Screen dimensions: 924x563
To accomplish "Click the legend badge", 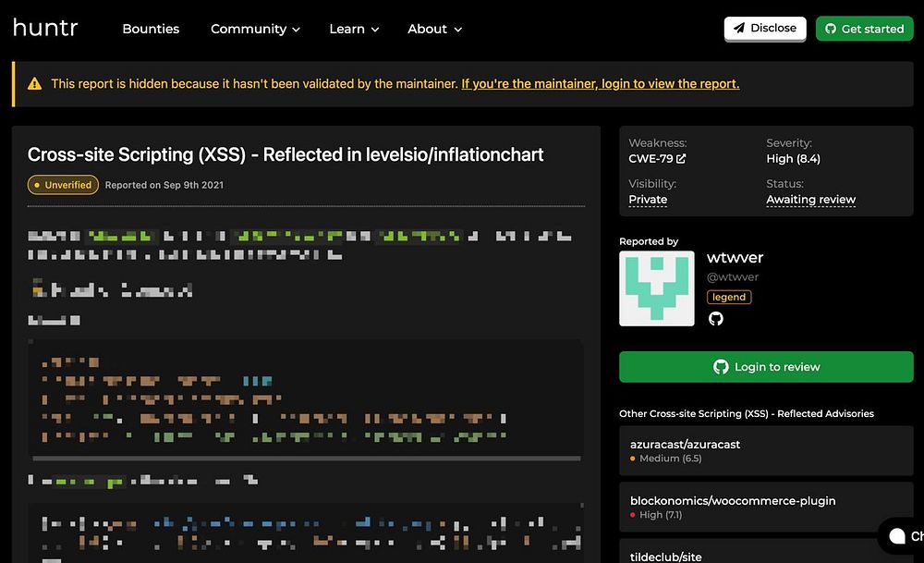I will [x=729, y=297].
